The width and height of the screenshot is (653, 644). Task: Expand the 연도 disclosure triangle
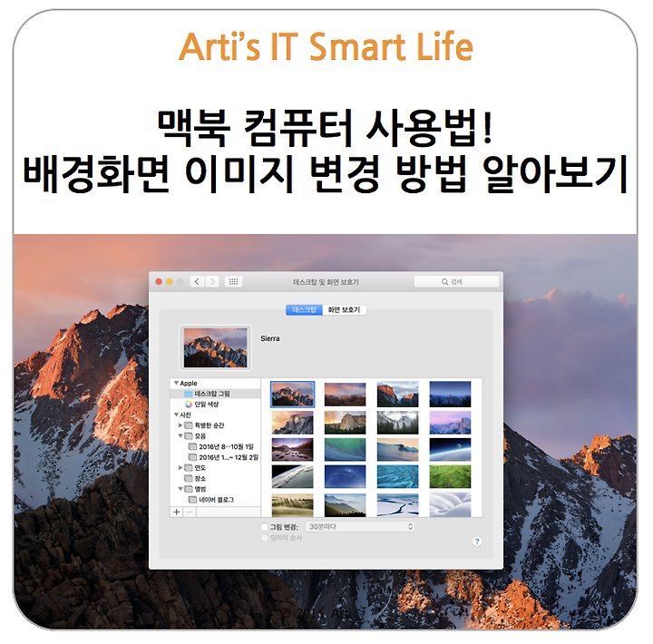pyautogui.click(x=180, y=468)
